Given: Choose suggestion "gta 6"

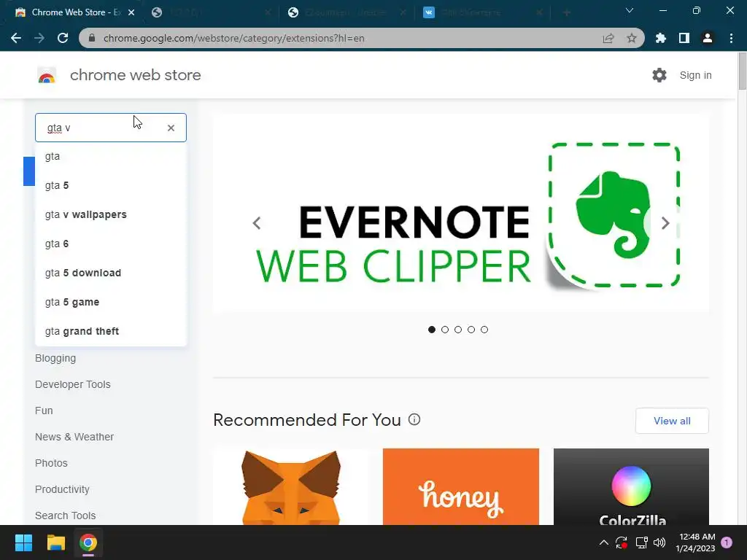Looking at the screenshot, I should pyautogui.click(x=111, y=244).
